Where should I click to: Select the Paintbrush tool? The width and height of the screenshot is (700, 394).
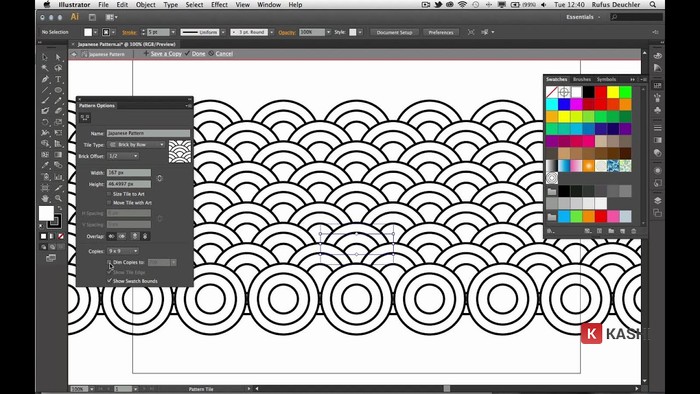point(45,100)
